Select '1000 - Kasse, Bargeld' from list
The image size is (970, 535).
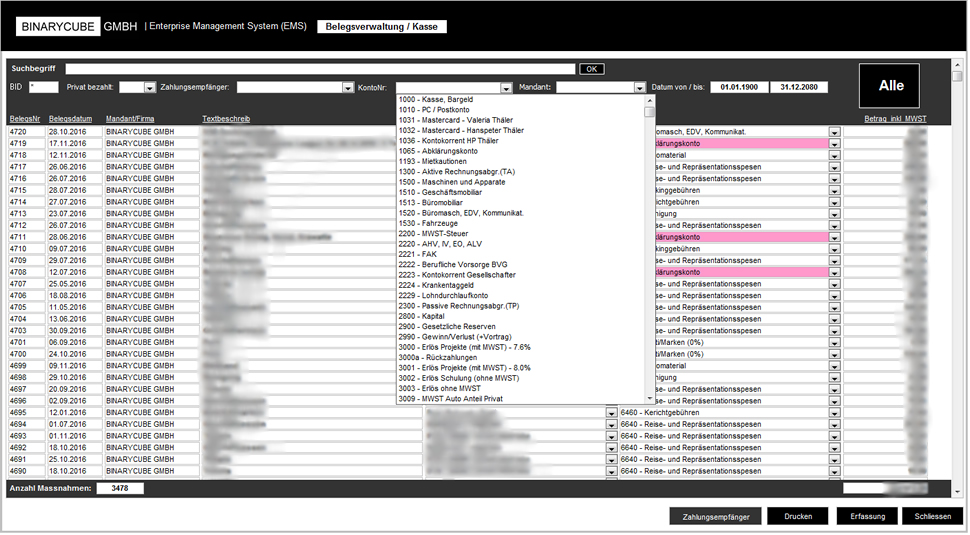point(436,100)
